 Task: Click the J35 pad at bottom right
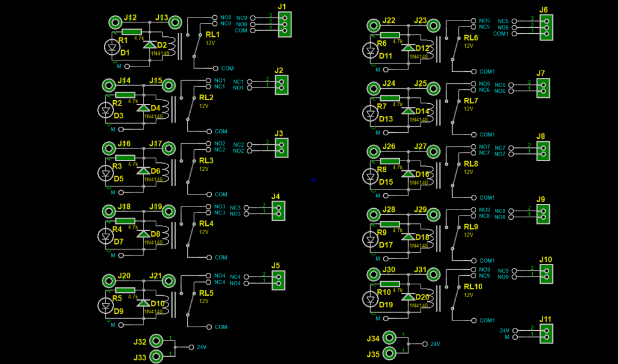pyautogui.click(x=391, y=353)
